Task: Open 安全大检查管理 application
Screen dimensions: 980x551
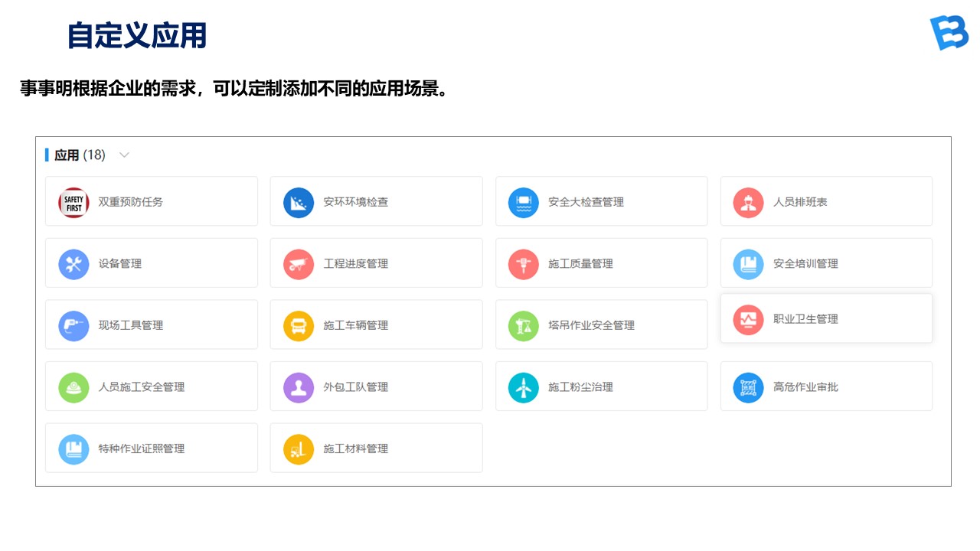Action: (x=601, y=202)
